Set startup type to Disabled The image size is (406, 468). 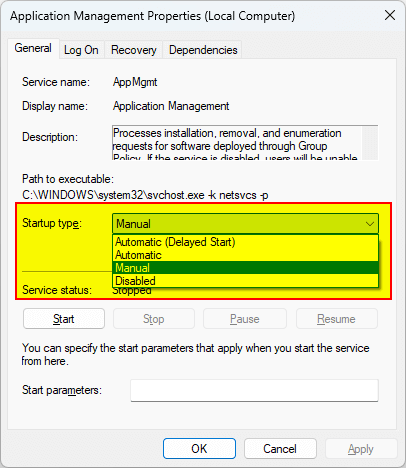pyautogui.click(x=246, y=281)
